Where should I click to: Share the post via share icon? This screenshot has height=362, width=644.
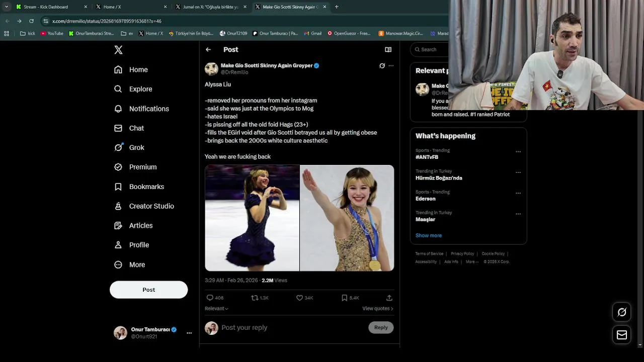click(389, 298)
